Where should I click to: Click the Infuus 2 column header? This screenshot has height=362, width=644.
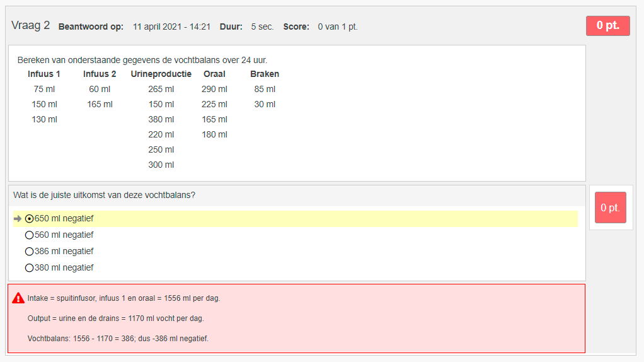(100, 74)
